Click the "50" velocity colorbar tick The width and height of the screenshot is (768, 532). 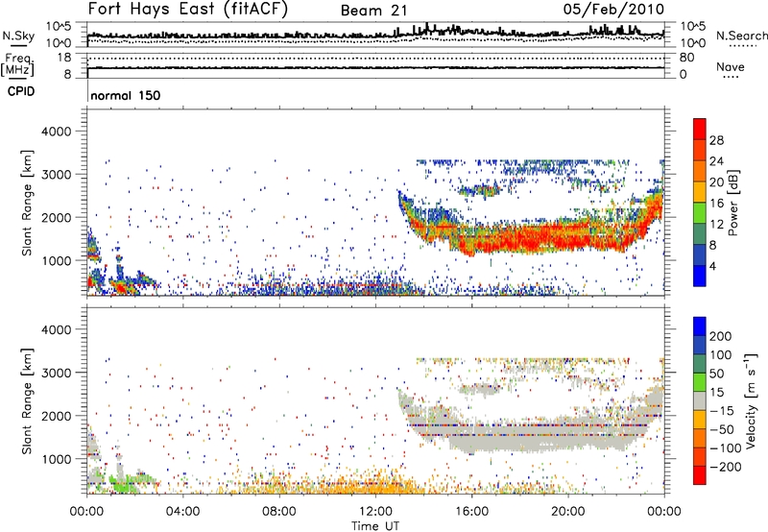pyautogui.click(x=716, y=374)
